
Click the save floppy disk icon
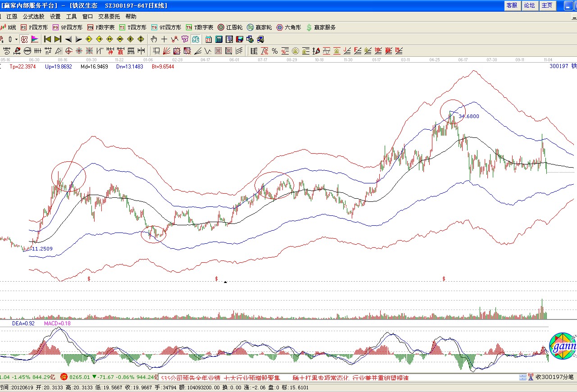[239, 39]
